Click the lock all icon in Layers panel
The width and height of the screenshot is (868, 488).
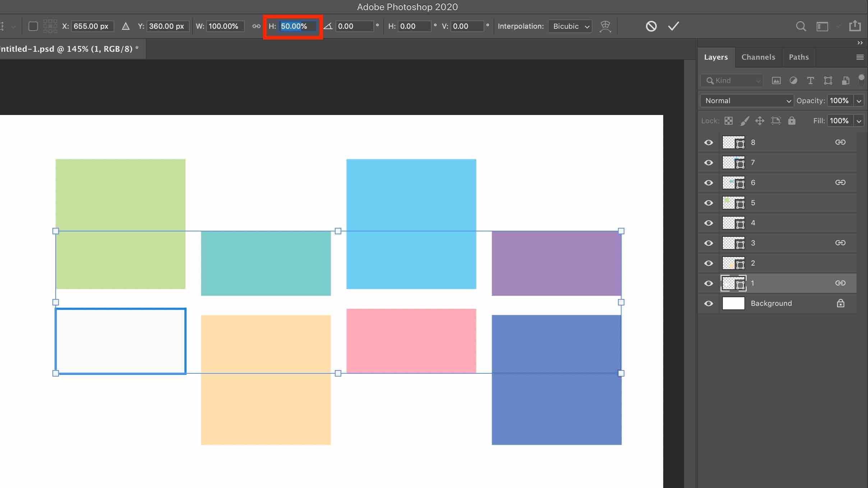tap(792, 121)
